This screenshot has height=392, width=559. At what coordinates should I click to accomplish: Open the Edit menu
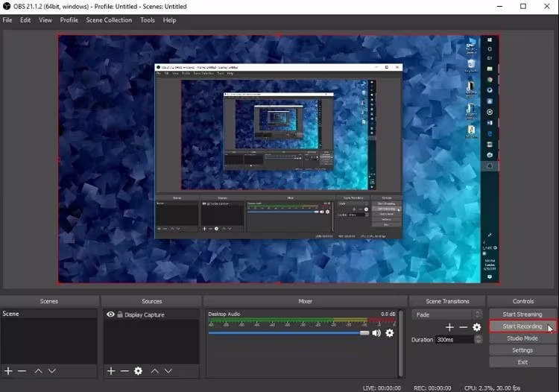[x=25, y=20]
